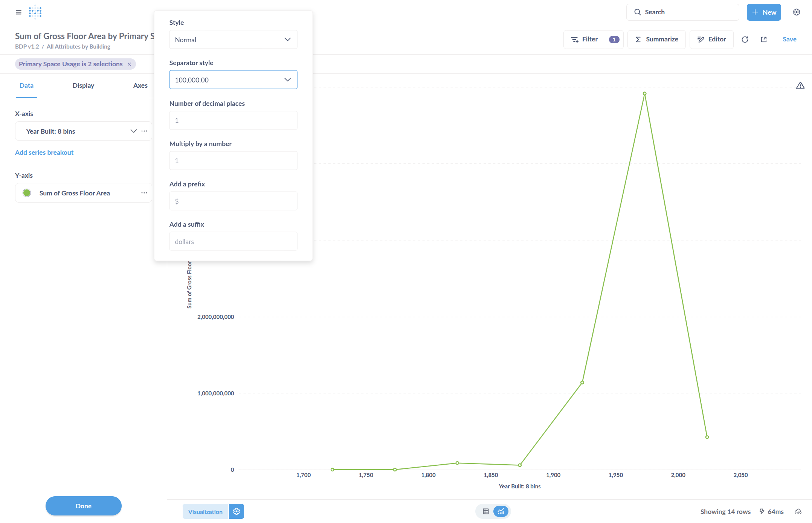Click the Done button
Image resolution: width=812 pixels, height=523 pixels.
(x=83, y=506)
